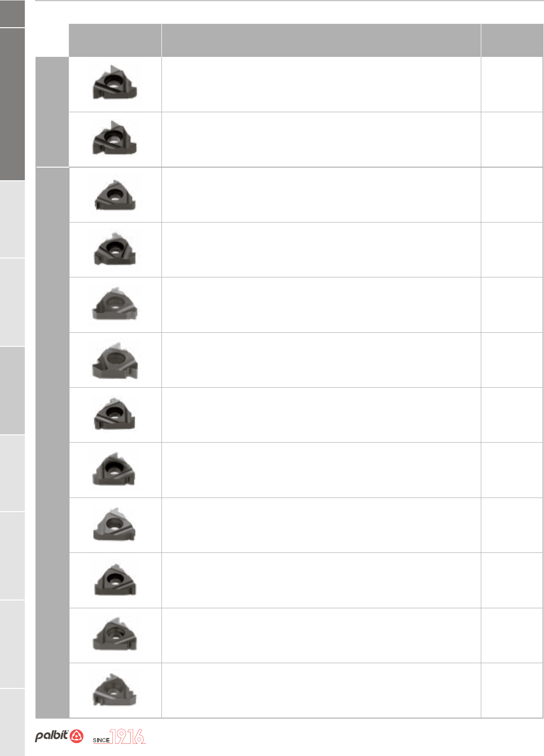Select the insert image in table row two

tap(115, 139)
